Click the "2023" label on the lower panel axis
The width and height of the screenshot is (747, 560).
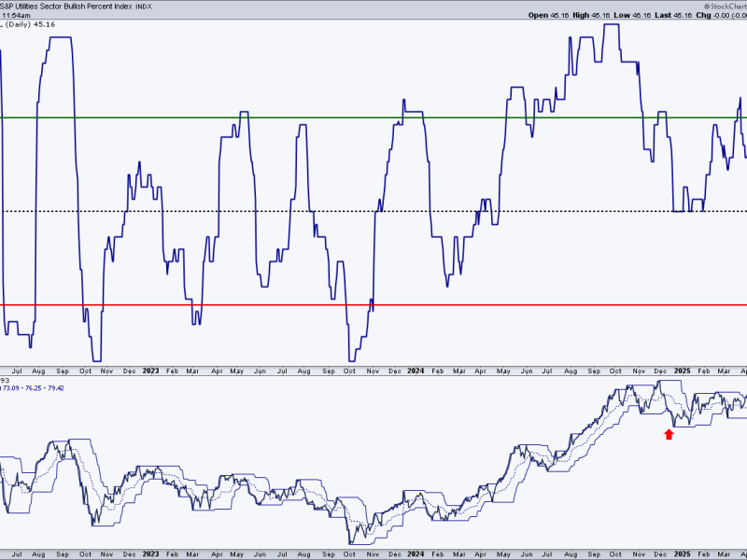pos(150,553)
